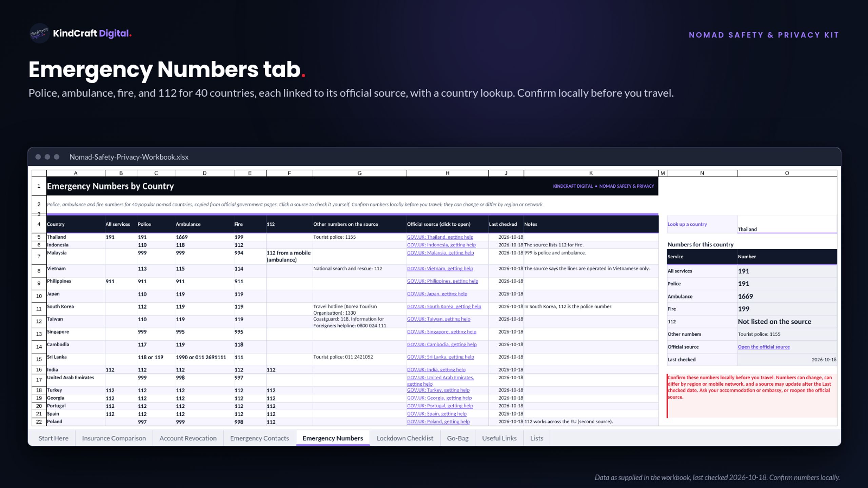Viewport: 868px width, 488px height.
Task: Select the 112 from a mobile (ambulance) cell
Action: click(289, 257)
